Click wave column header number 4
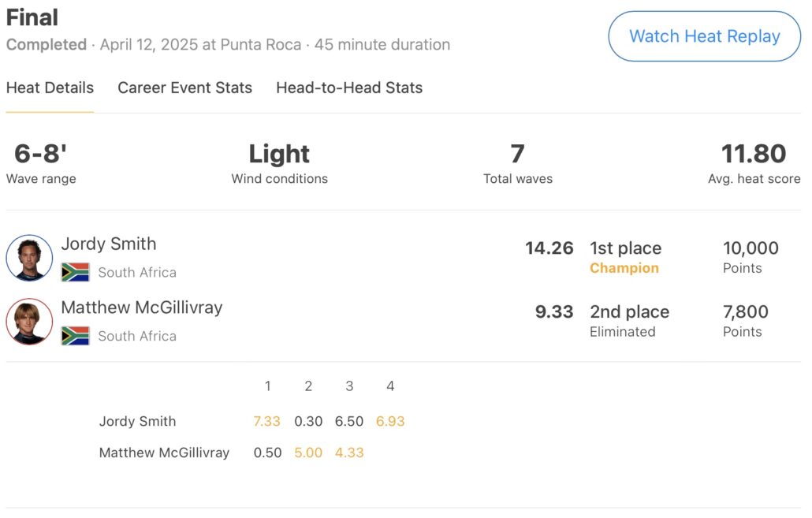This screenshot has height=518, width=812. point(390,386)
